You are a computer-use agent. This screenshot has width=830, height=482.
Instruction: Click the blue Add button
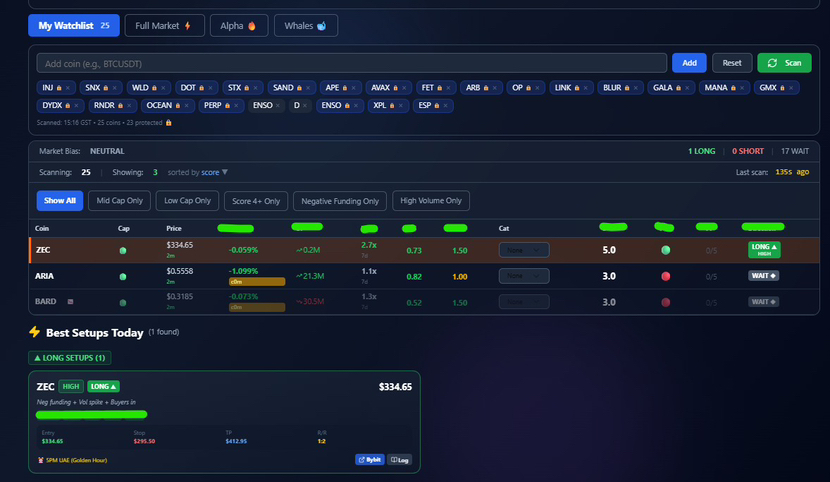pyautogui.click(x=689, y=63)
